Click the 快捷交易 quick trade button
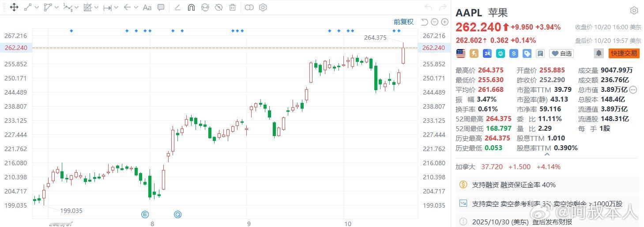 [624, 53]
